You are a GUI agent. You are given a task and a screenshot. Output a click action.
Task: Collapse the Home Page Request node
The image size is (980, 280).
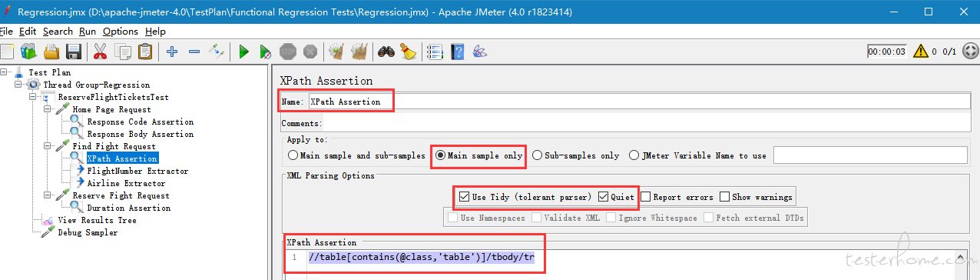coord(48,109)
